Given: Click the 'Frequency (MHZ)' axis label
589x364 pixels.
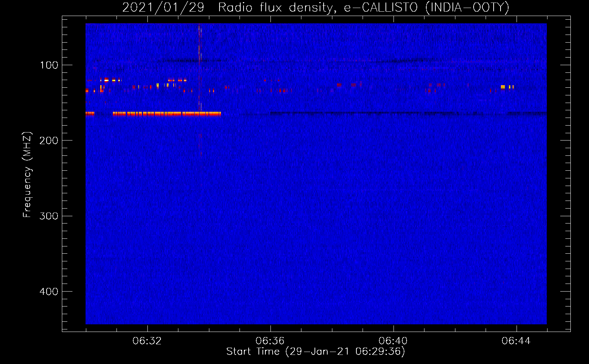Looking at the screenshot, I should (27, 174).
